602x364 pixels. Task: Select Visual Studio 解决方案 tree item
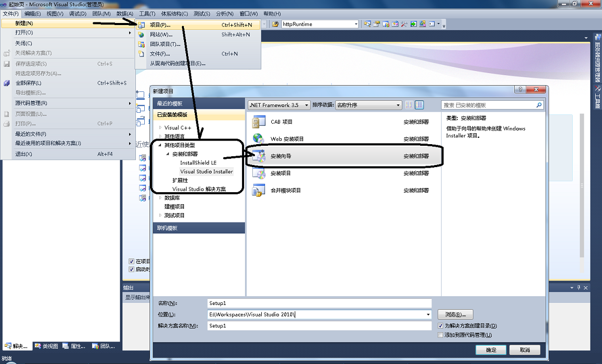click(x=199, y=189)
